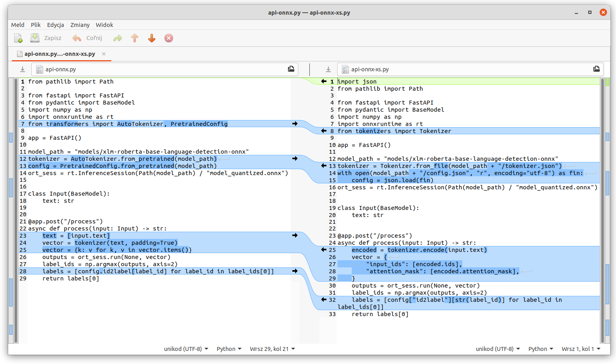This screenshot has height=364, width=616.
Task: Open the Plik menu
Action: point(36,25)
